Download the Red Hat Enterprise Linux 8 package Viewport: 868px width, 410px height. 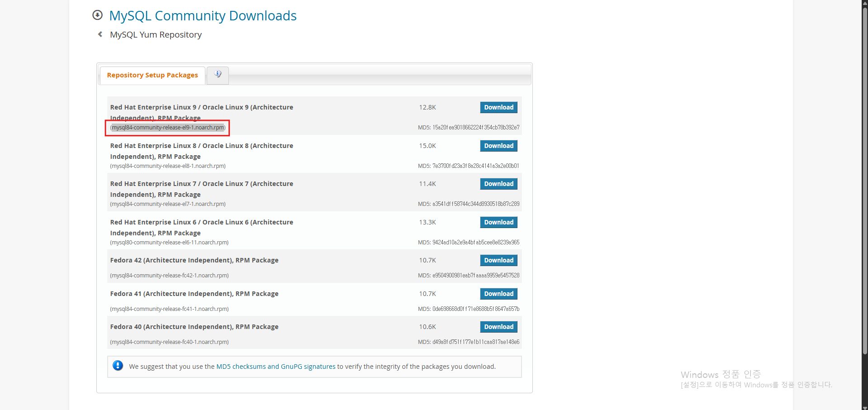click(x=498, y=146)
